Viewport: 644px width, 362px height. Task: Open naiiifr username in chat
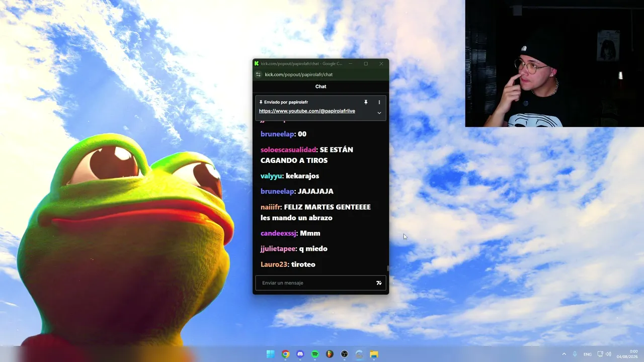[271, 207]
